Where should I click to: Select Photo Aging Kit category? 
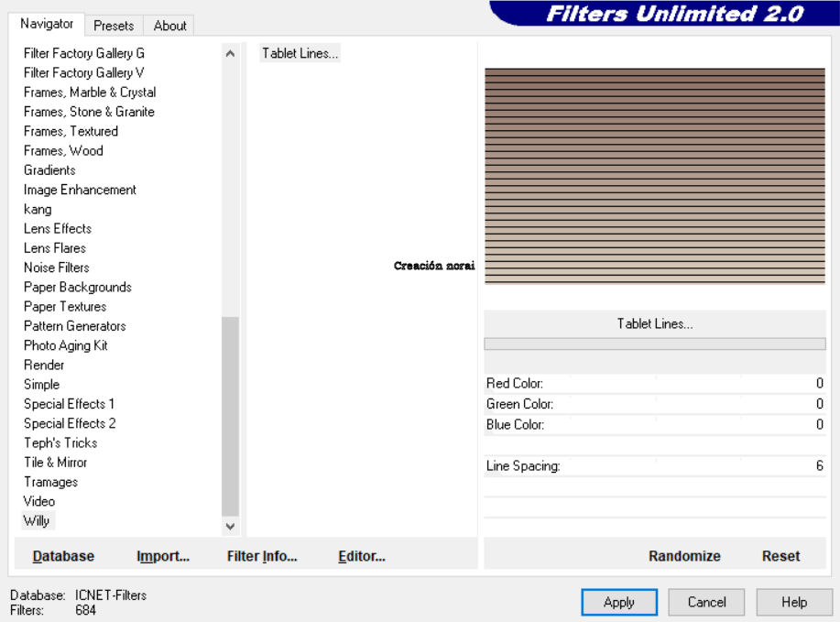tap(65, 345)
